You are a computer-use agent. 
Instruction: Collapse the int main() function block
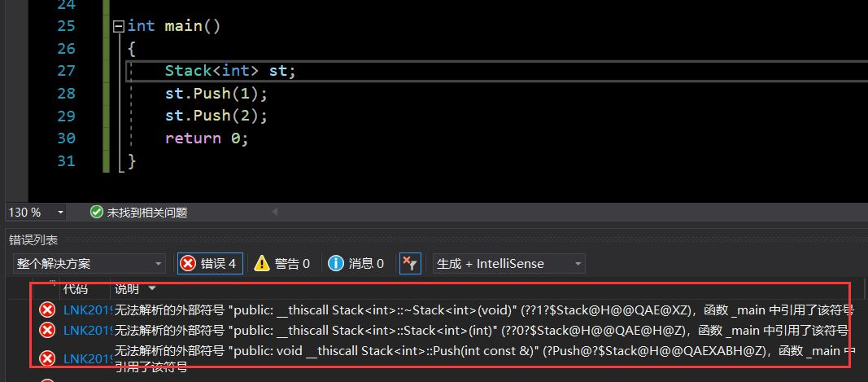(x=118, y=27)
